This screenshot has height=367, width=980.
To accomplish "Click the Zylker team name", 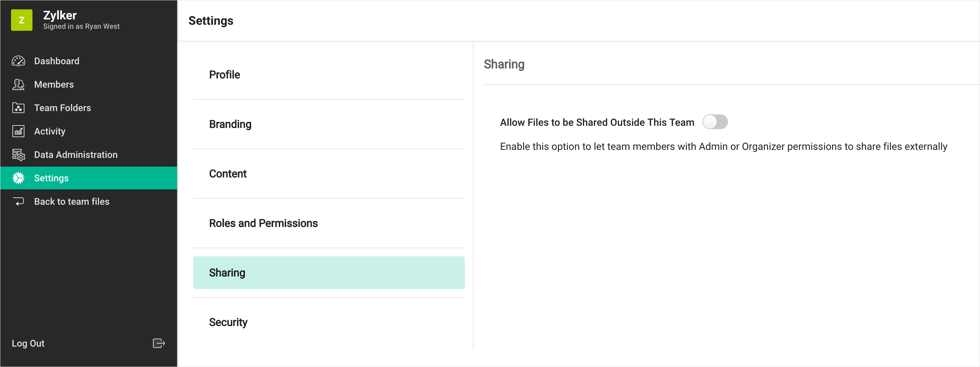I will point(60,15).
